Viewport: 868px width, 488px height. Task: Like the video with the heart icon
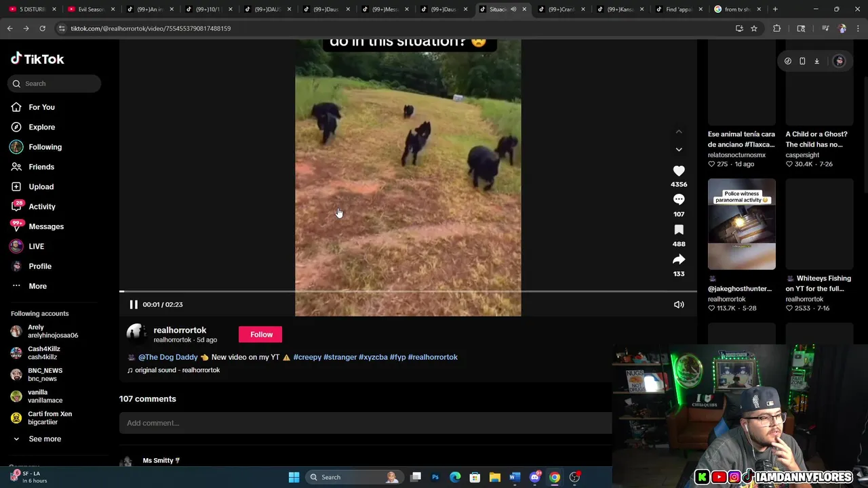tap(679, 171)
